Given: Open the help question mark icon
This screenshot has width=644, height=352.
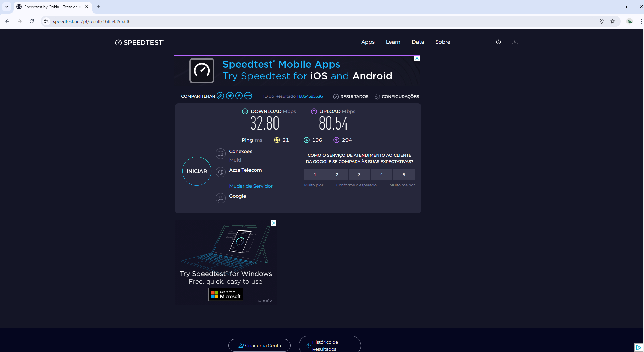Looking at the screenshot, I should (498, 42).
